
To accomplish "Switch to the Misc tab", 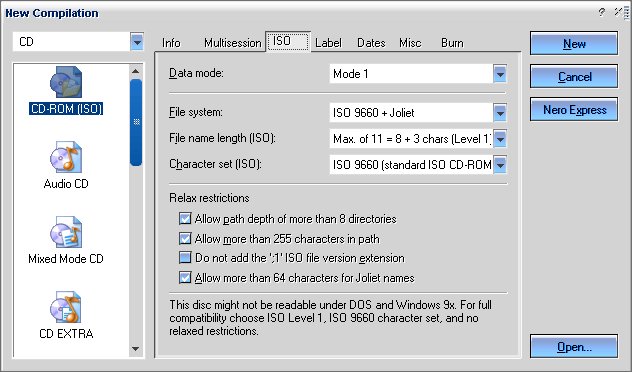I will 410,43.
